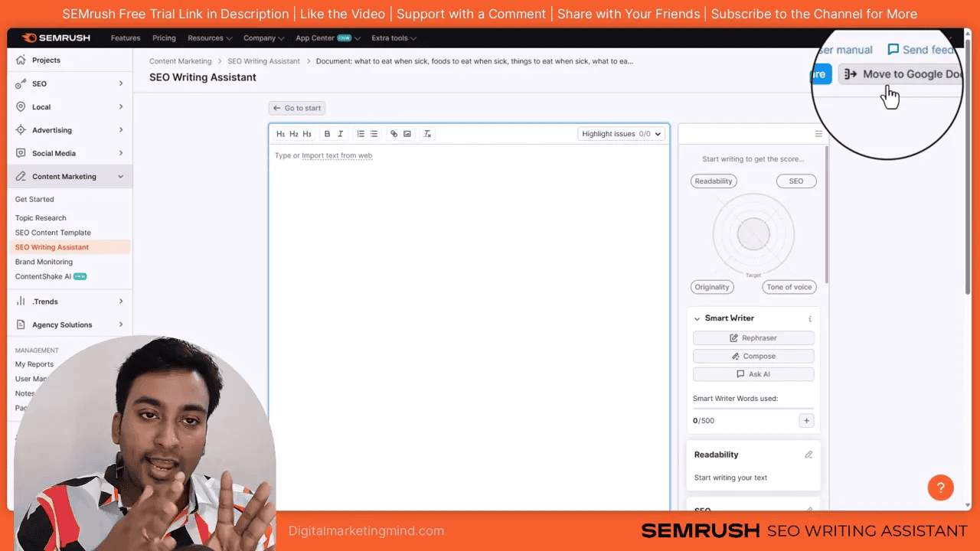The width and height of the screenshot is (980, 551).
Task: Toggle the Originality check
Action: tap(711, 286)
